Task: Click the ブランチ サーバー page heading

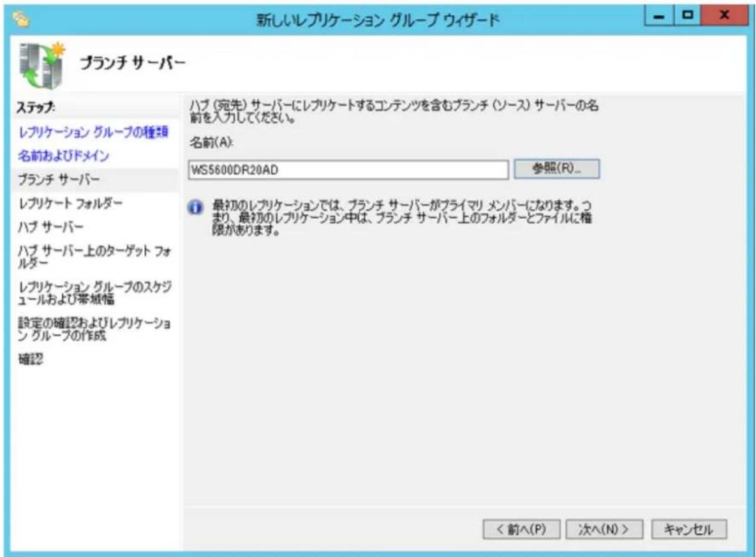Action: 133,63
